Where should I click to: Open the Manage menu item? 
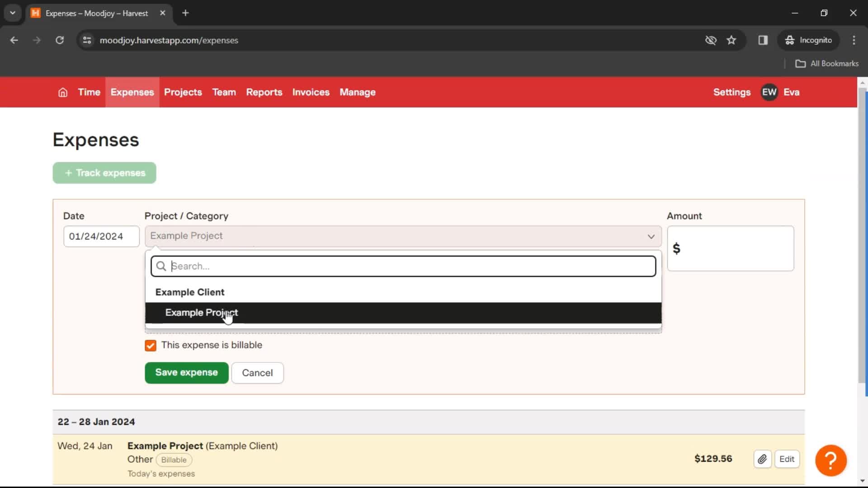coord(358,92)
